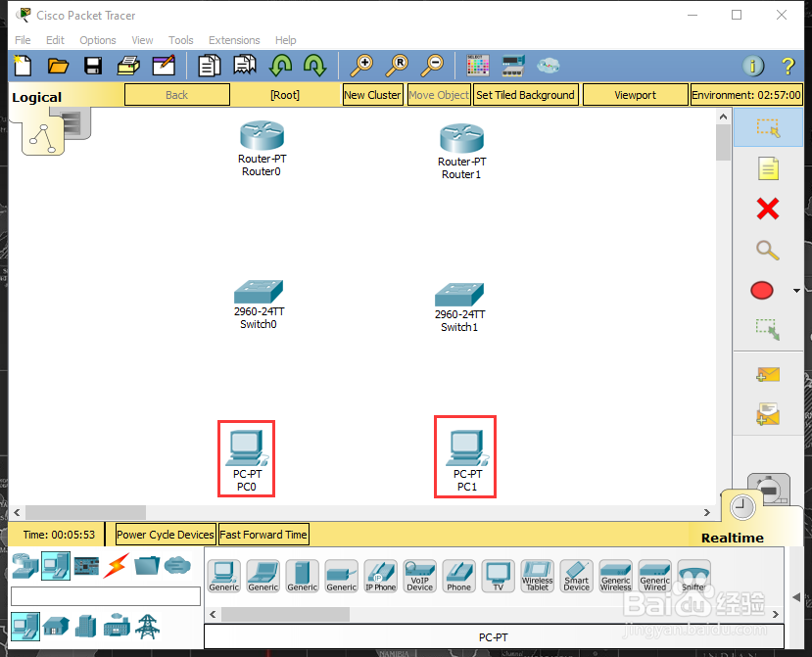Viewport: 812px width, 657px height.
Task: Pick the VoIP Device
Action: 420,576
